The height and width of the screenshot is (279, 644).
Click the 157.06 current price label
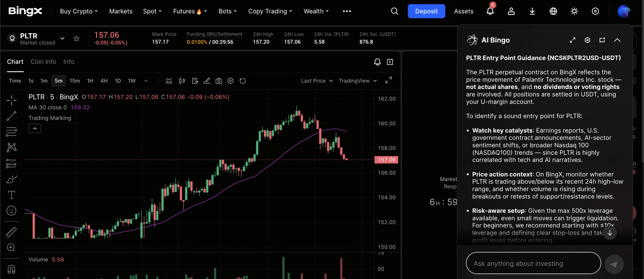[386, 160]
